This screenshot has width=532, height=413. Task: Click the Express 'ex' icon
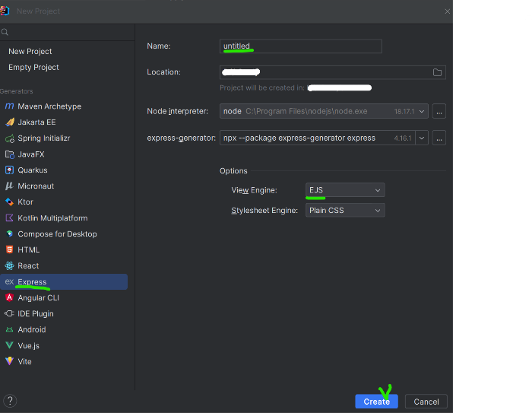pyautogui.click(x=9, y=282)
